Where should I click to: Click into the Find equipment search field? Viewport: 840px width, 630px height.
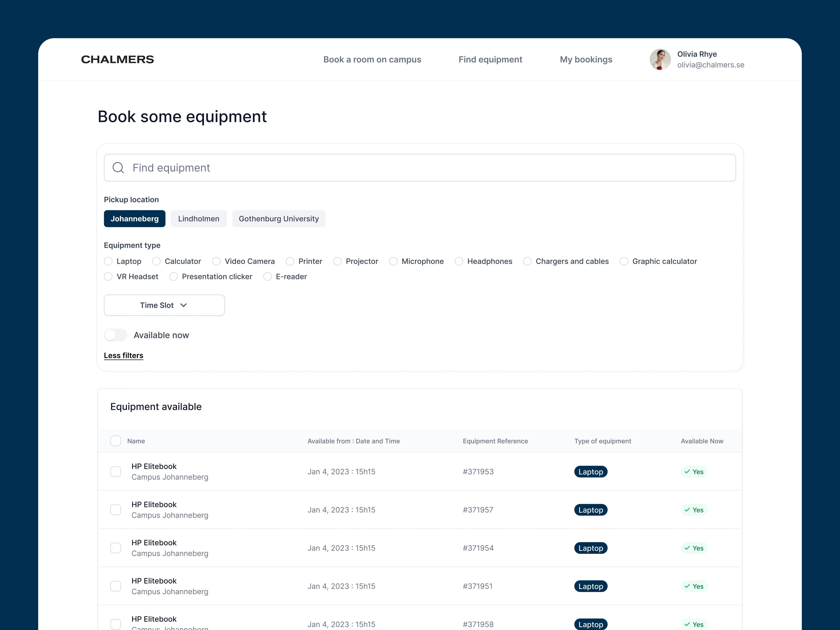[420, 167]
